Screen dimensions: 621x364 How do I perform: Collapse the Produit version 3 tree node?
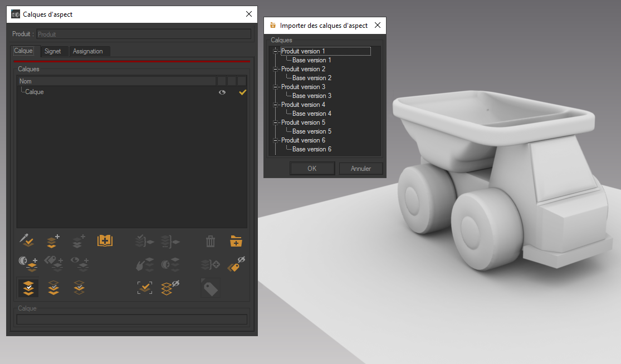point(275,86)
